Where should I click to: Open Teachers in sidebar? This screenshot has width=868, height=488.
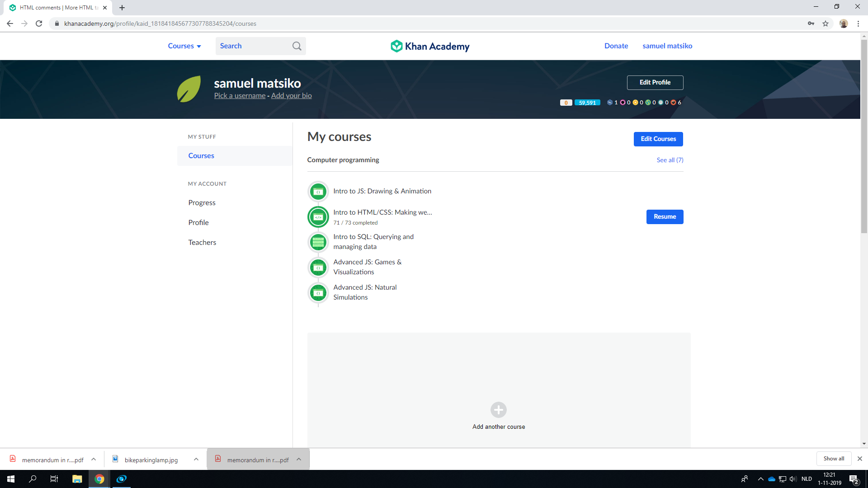click(x=202, y=243)
